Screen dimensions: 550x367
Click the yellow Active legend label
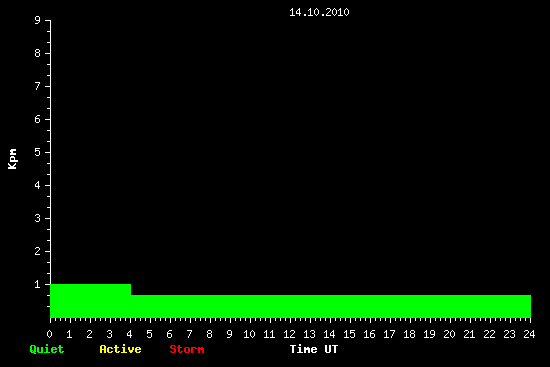click(120, 349)
